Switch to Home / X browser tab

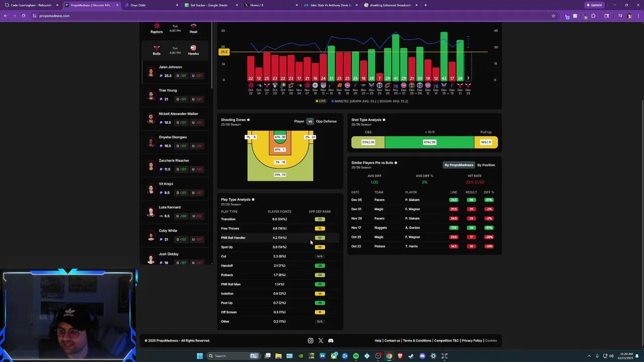pos(271,5)
